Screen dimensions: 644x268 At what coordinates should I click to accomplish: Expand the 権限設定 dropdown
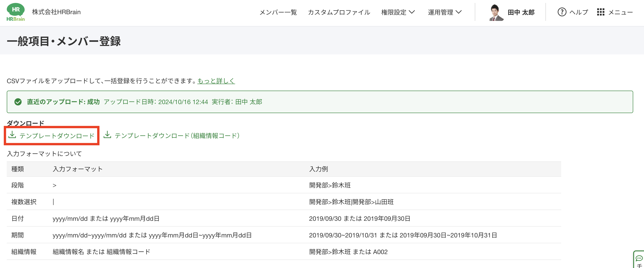[x=398, y=12]
